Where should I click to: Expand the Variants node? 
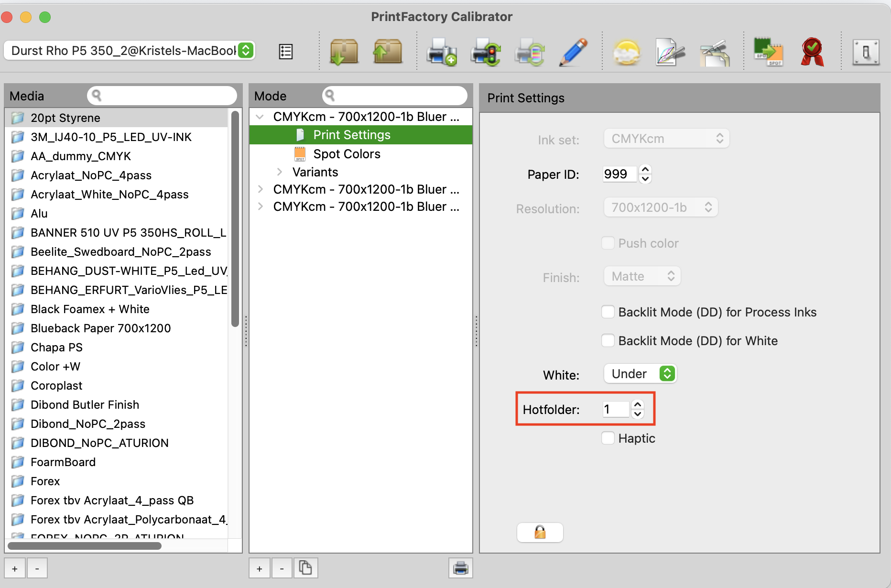coord(280,172)
